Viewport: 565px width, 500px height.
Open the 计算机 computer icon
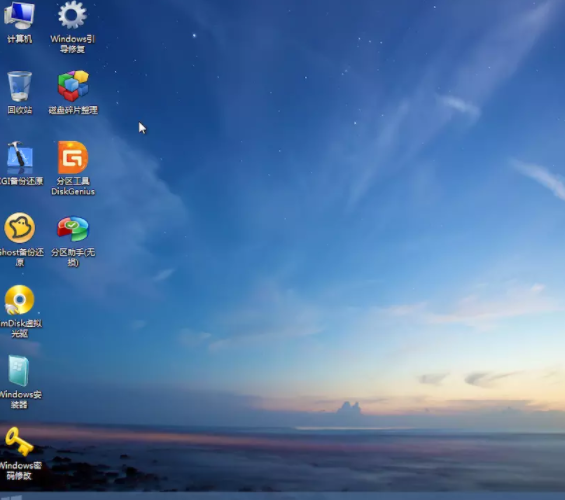[19, 15]
